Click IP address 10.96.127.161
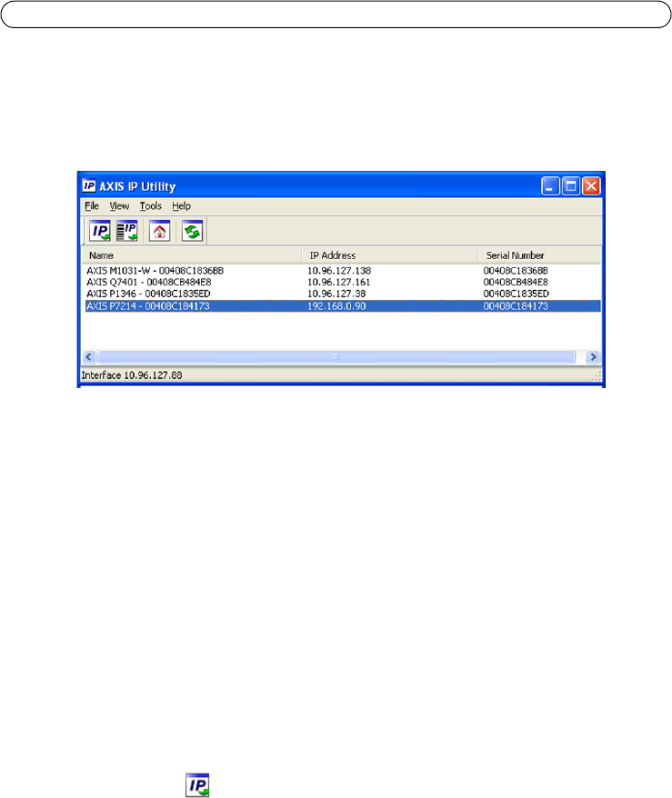The height and width of the screenshot is (798, 672). click(x=338, y=283)
